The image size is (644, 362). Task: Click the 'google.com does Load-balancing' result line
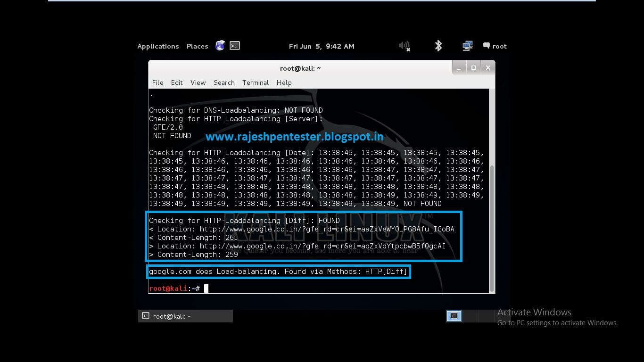(278, 271)
